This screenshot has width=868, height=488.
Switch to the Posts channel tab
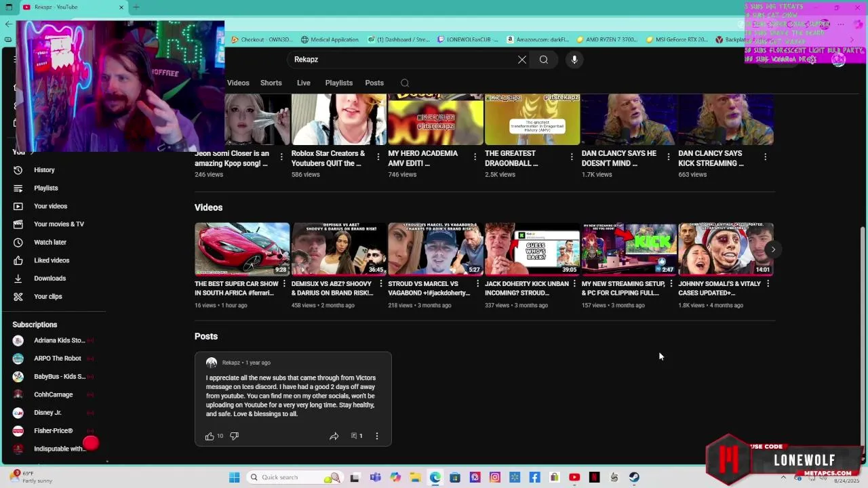(374, 83)
